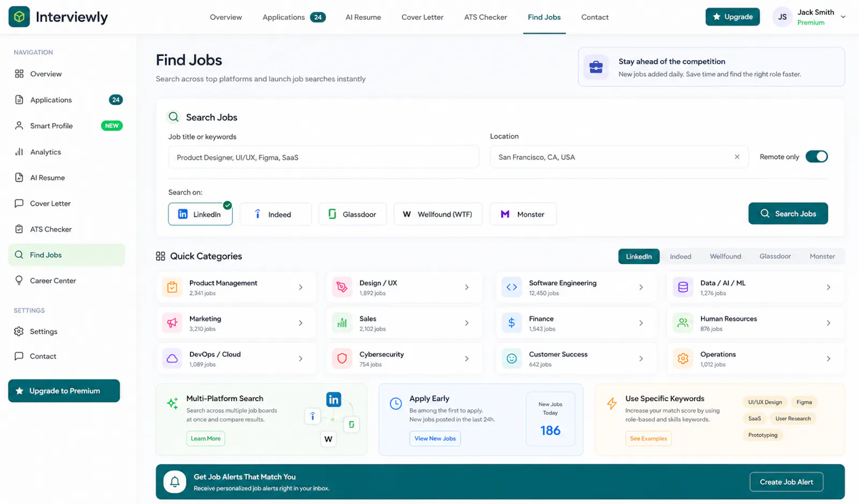Click the UI/UX Design keyword tag

pos(765,402)
